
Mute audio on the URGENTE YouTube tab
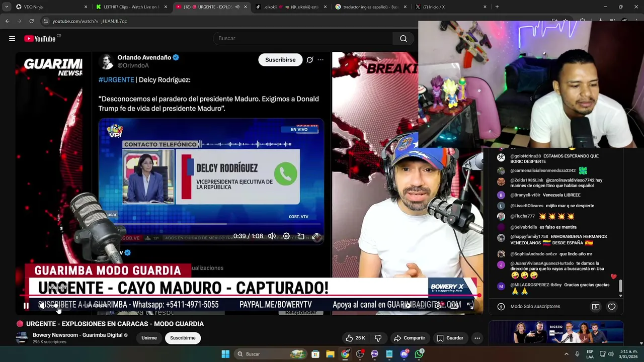tap(237, 7)
